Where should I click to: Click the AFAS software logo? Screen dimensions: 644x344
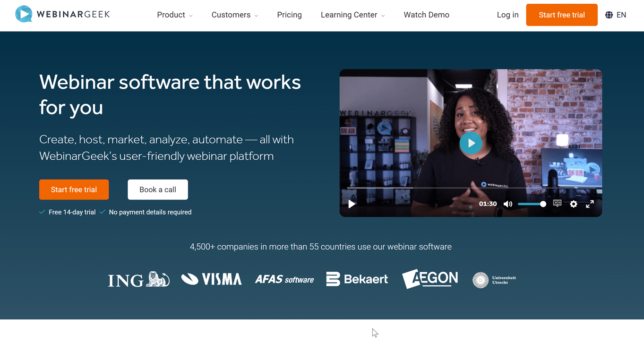pyautogui.click(x=284, y=279)
